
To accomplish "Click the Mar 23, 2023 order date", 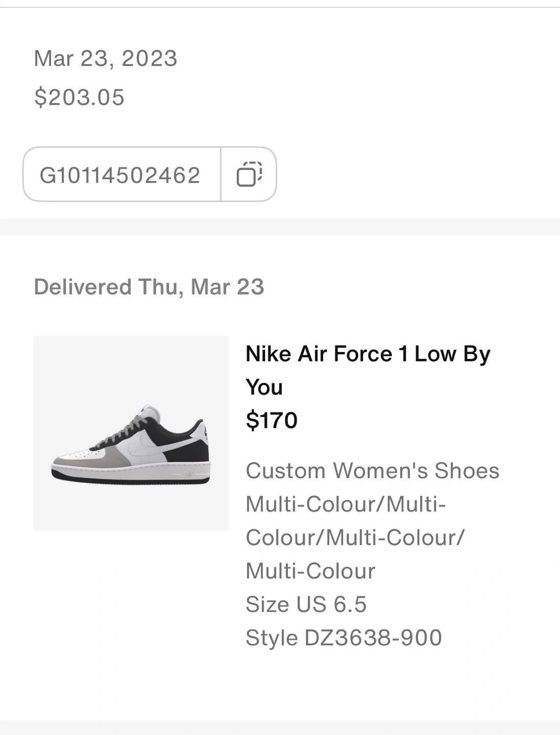I will click(x=106, y=58).
